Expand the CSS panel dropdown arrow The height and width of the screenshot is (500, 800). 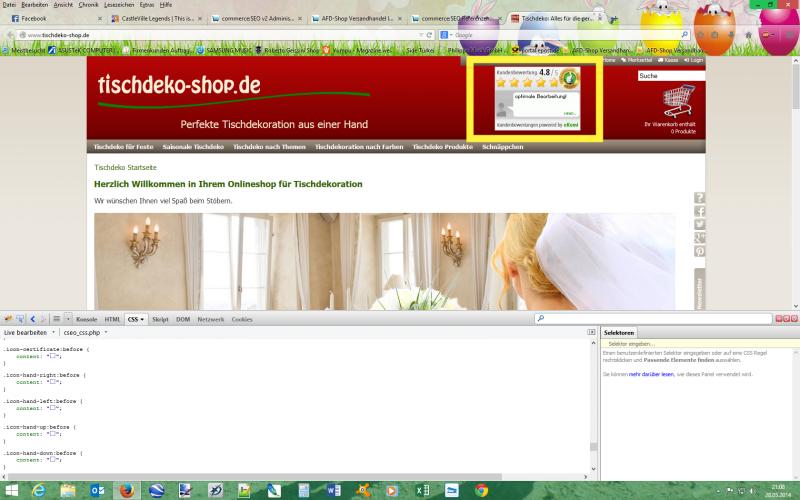(143, 319)
